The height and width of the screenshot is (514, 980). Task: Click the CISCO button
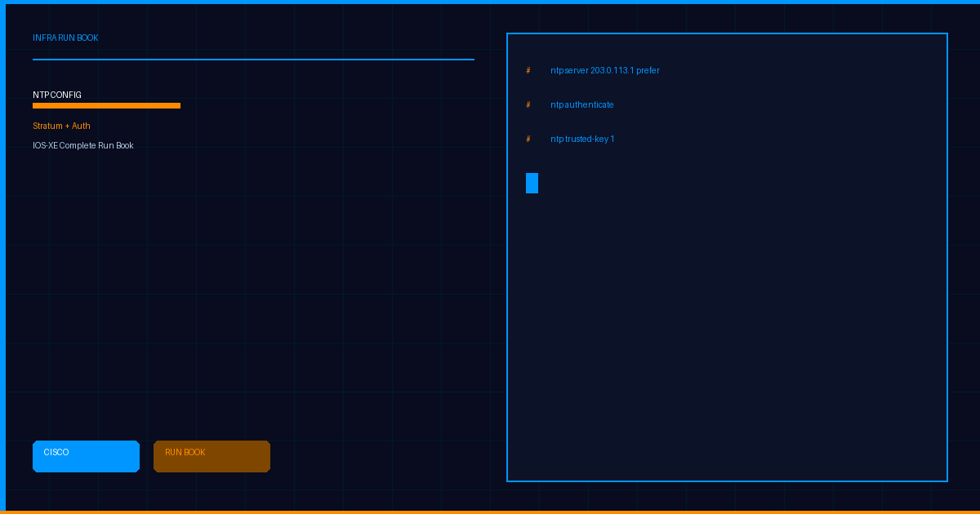coord(86,456)
